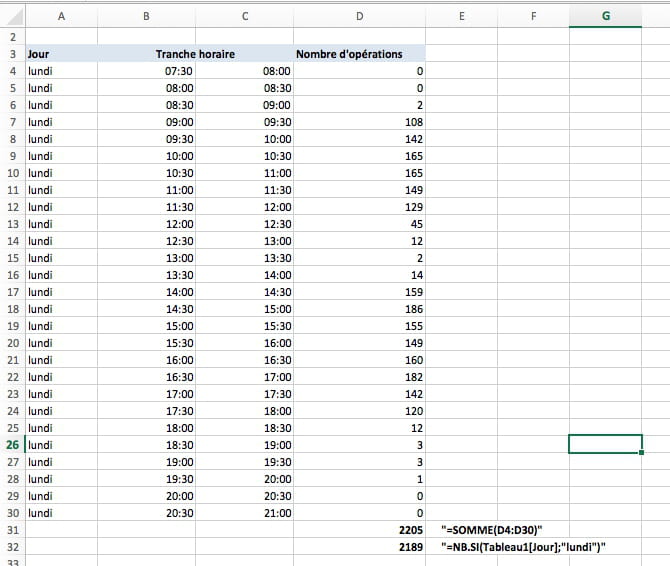
Task: Select column A header
Action: tap(62, 15)
